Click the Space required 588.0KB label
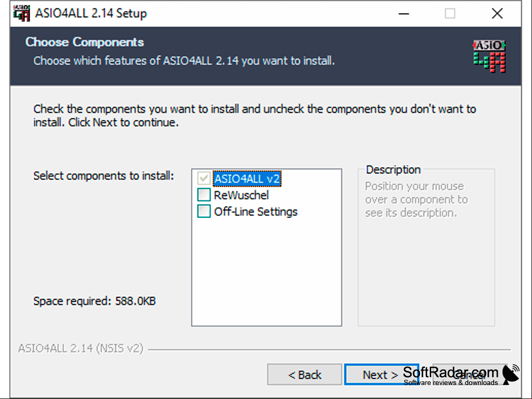This screenshot has height=399, width=532. click(x=94, y=301)
